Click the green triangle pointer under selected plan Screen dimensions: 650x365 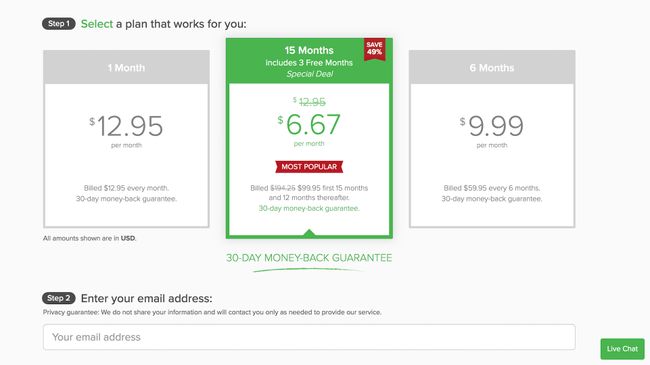click(x=309, y=233)
